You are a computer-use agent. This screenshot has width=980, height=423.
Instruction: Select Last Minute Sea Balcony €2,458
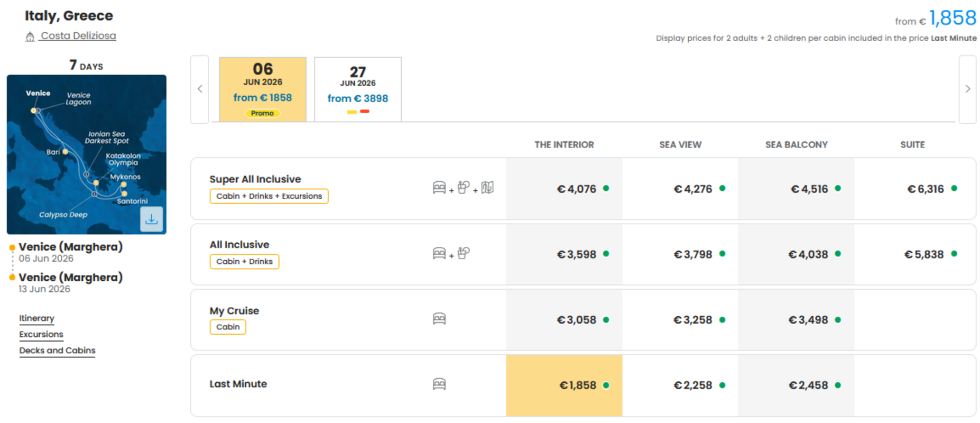pos(796,385)
